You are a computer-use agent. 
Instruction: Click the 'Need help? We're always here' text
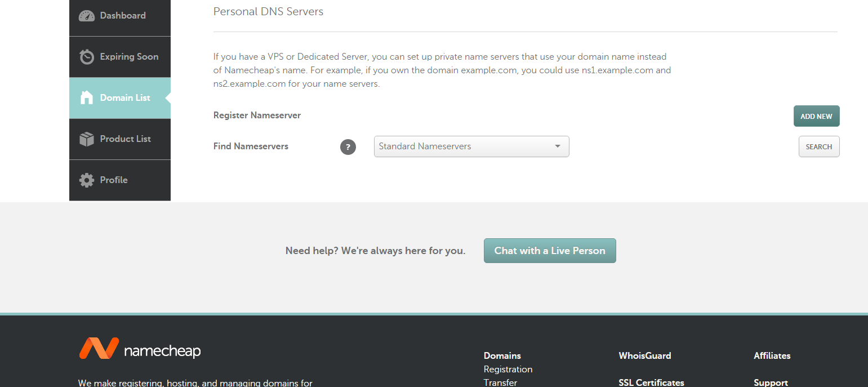click(375, 251)
